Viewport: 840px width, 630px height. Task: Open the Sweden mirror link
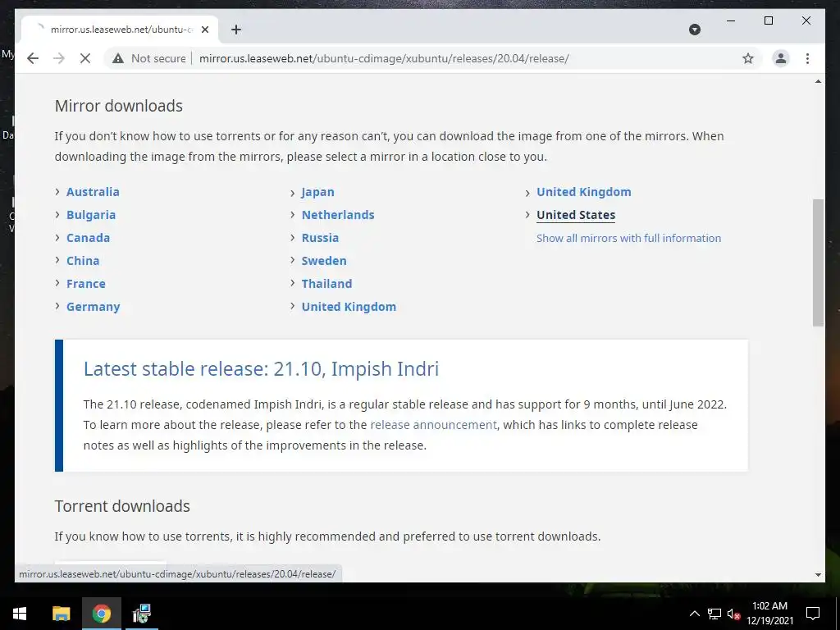point(323,261)
